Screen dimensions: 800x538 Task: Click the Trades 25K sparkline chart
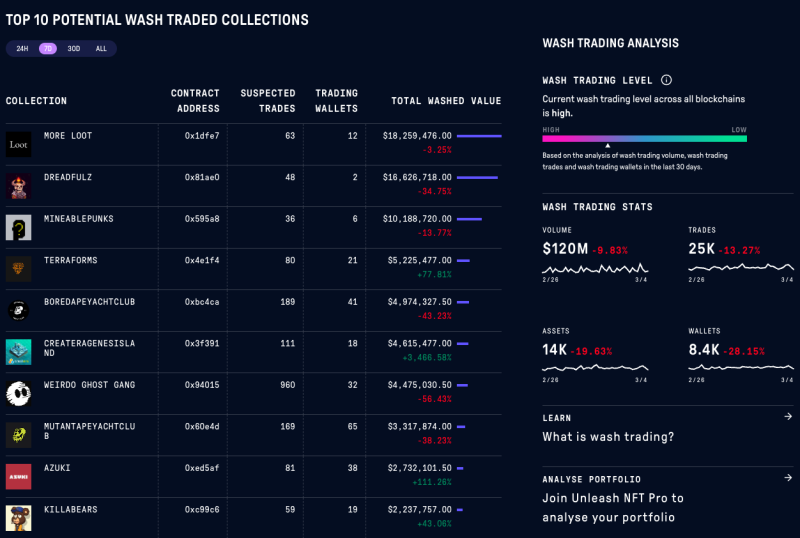(x=741, y=267)
